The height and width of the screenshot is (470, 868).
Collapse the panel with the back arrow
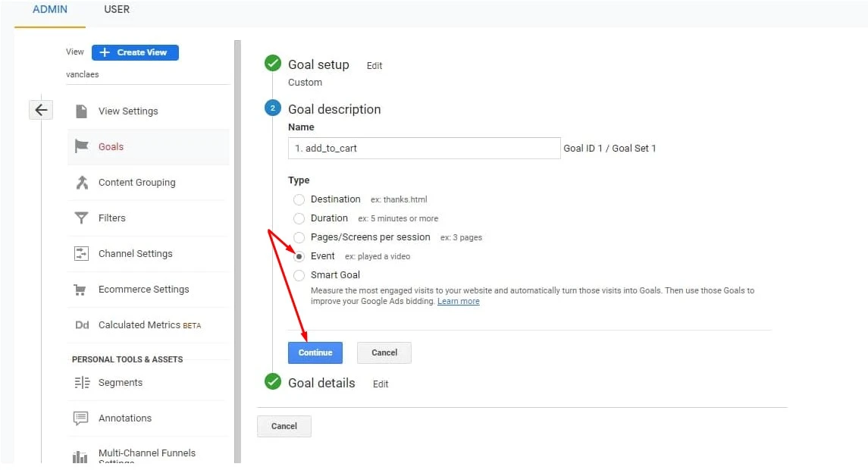pyautogui.click(x=41, y=109)
